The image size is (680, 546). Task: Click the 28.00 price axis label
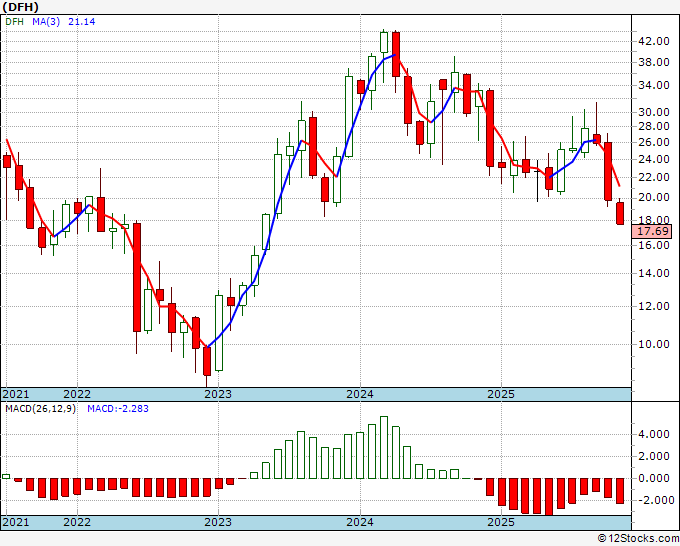654,126
